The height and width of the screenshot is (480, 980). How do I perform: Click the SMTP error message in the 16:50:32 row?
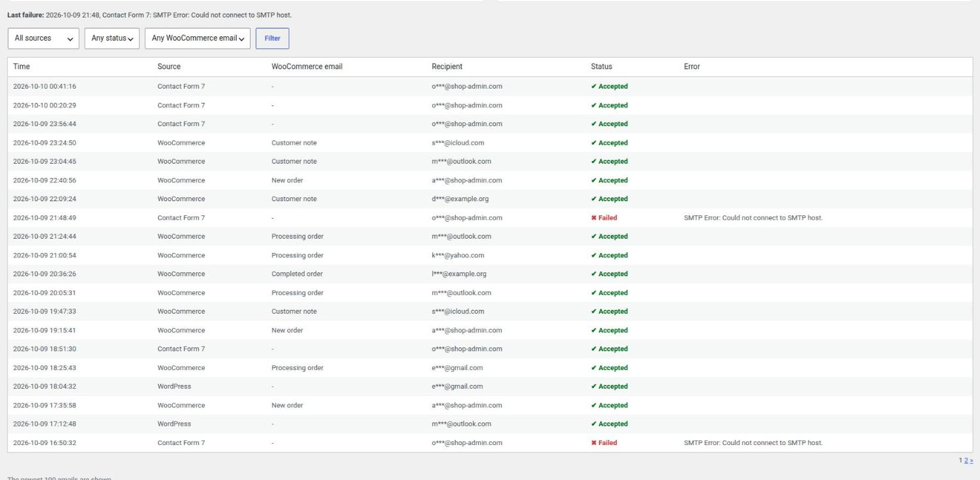pos(753,442)
